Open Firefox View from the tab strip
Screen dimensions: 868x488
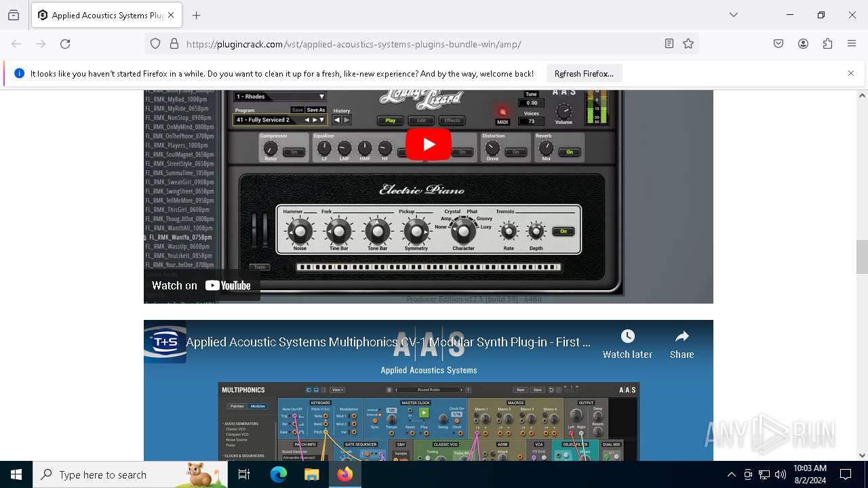click(x=14, y=15)
